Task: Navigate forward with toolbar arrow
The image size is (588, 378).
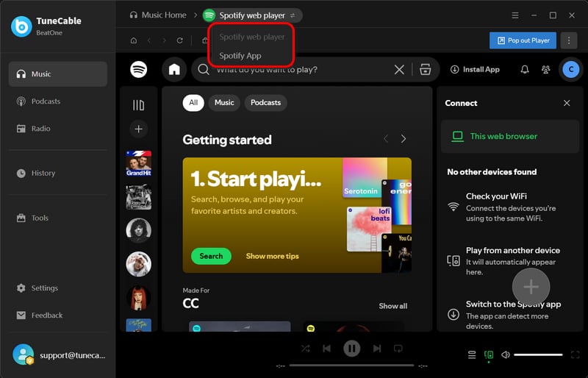Action: [x=164, y=40]
